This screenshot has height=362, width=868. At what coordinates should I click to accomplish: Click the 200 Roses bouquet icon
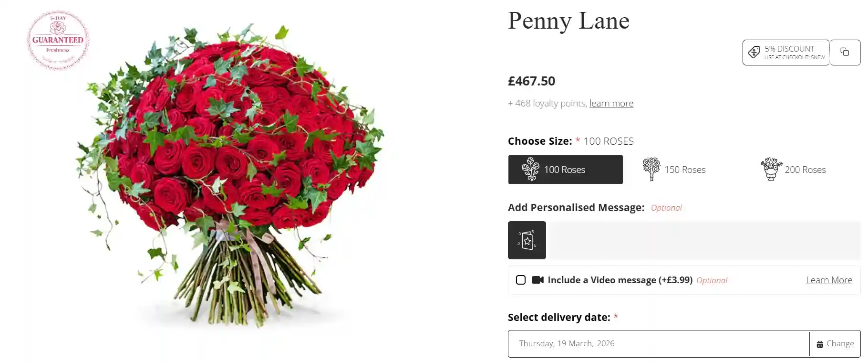tap(771, 170)
